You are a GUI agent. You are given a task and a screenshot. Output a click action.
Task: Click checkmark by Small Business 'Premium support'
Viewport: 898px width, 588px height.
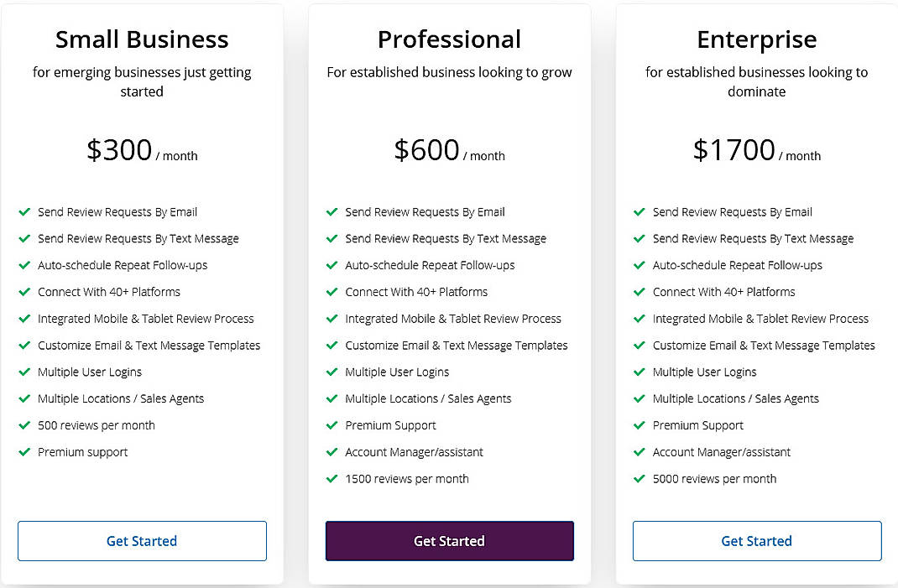coord(24,452)
